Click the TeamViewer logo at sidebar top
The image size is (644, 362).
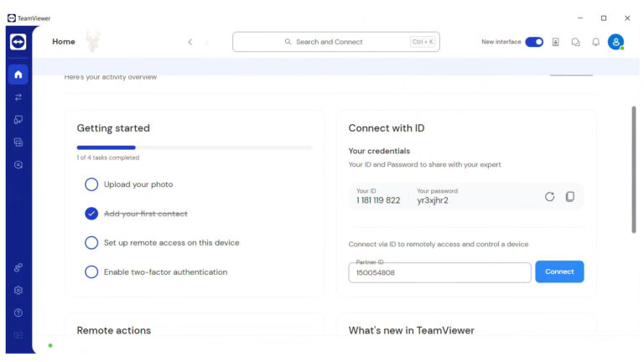[x=18, y=42]
